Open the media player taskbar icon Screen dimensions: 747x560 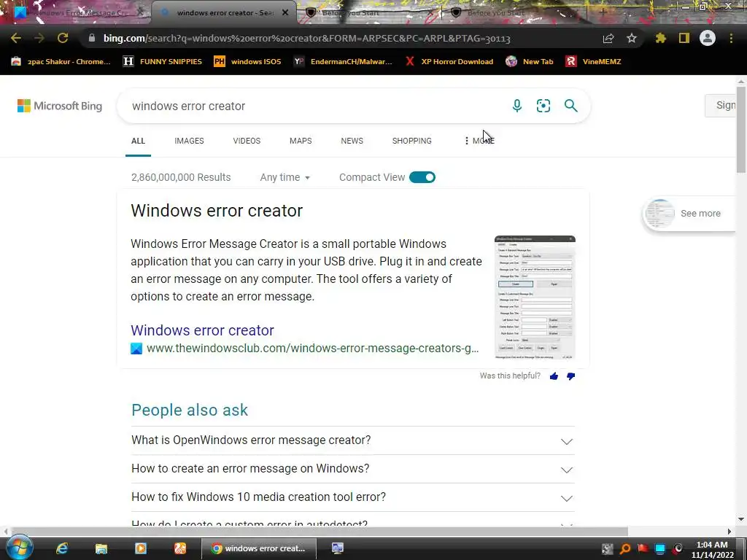141,548
